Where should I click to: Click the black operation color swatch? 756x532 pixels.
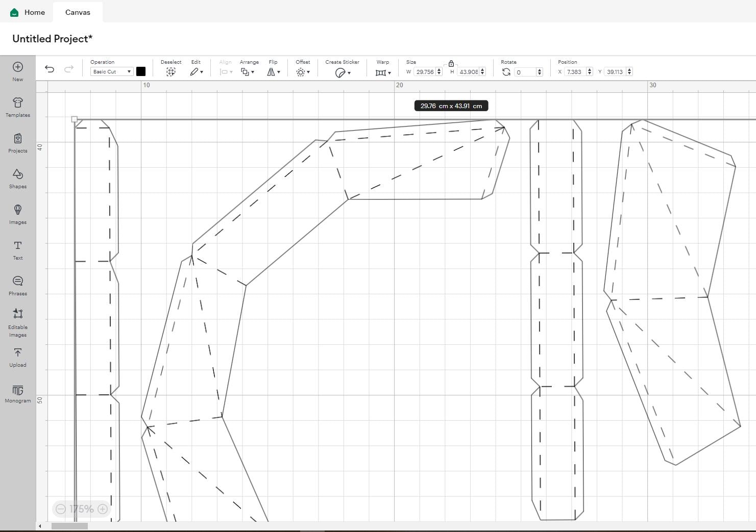point(141,71)
